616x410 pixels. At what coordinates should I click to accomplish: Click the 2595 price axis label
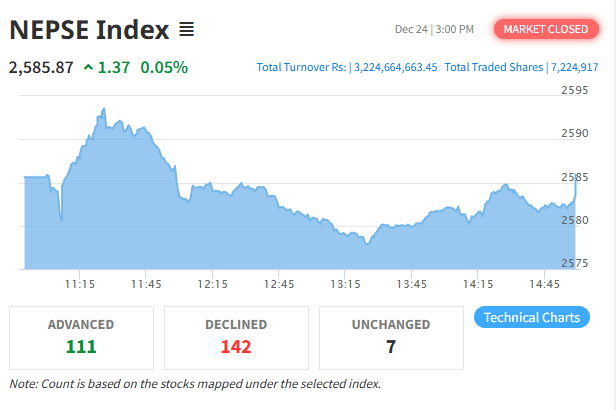tap(574, 91)
